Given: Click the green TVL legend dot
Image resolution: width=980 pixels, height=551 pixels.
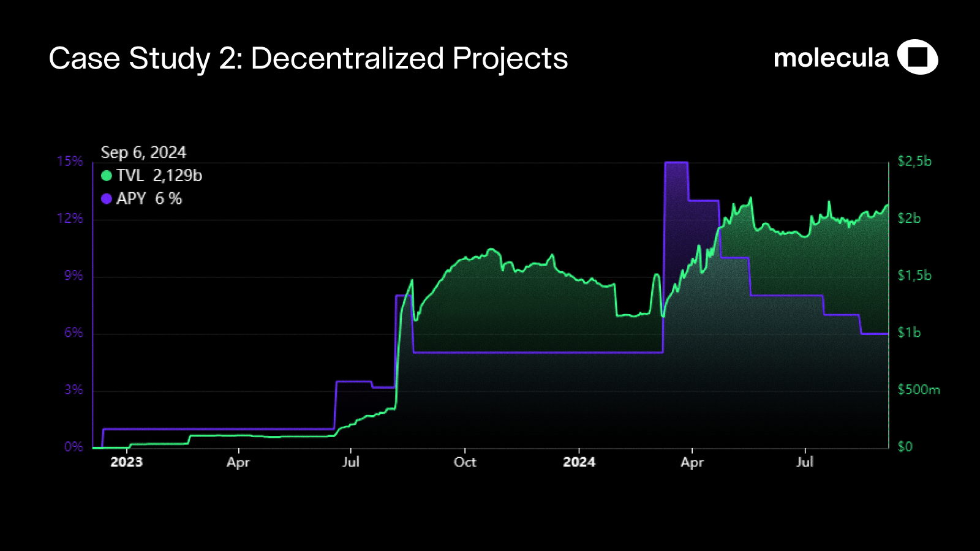Looking at the screenshot, I should click(107, 176).
